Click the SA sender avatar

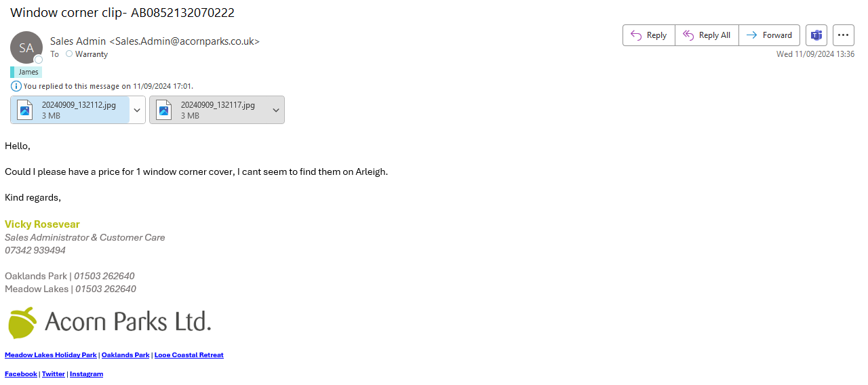click(x=26, y=47)
